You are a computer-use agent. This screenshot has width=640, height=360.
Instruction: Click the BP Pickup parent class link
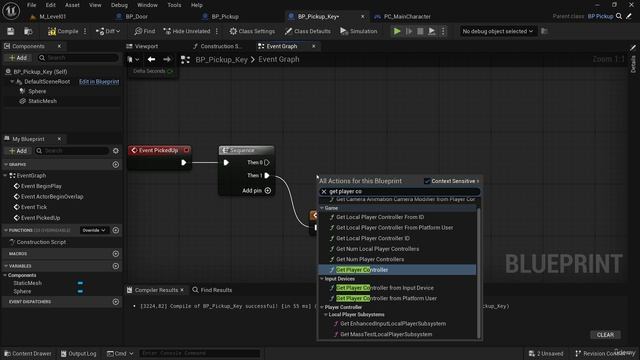[x=600, y=16]
